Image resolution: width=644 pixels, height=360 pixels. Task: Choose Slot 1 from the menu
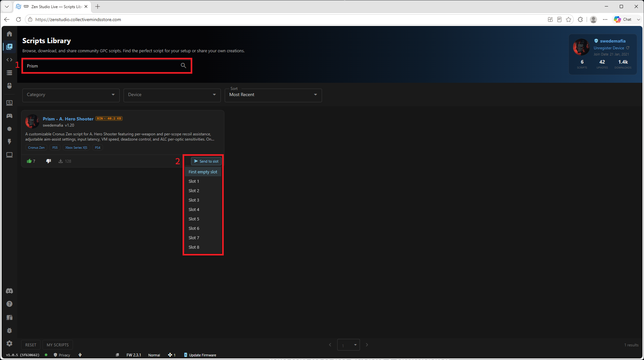(x=203, y=181)
